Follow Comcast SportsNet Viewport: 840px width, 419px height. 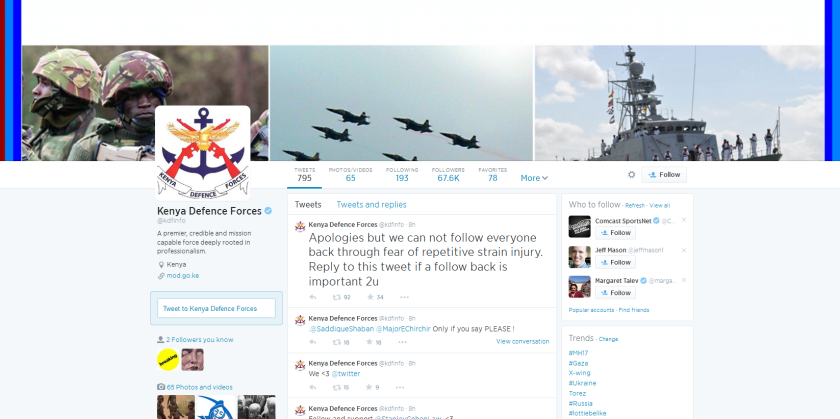click(616, 233)
